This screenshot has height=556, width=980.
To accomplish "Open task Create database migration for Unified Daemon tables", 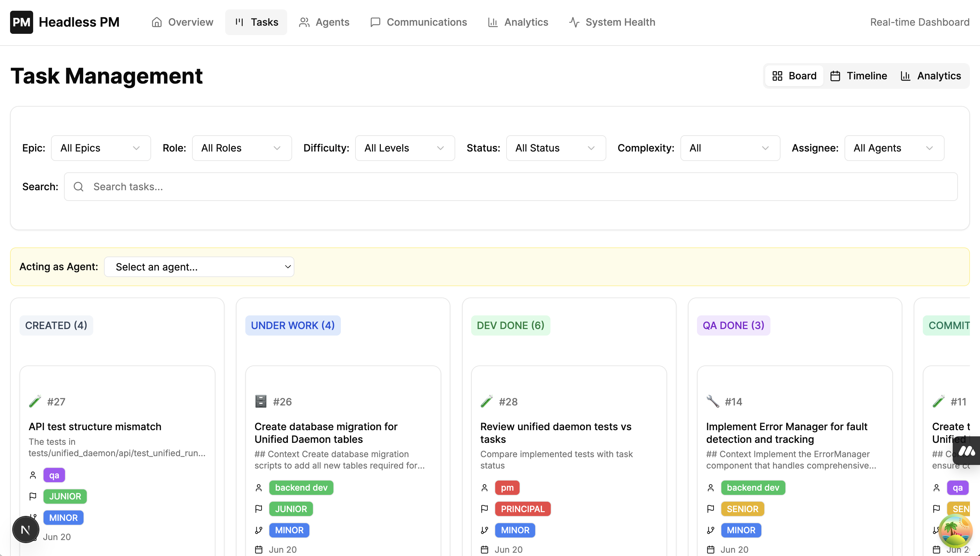I will click(x=326, y=433).
